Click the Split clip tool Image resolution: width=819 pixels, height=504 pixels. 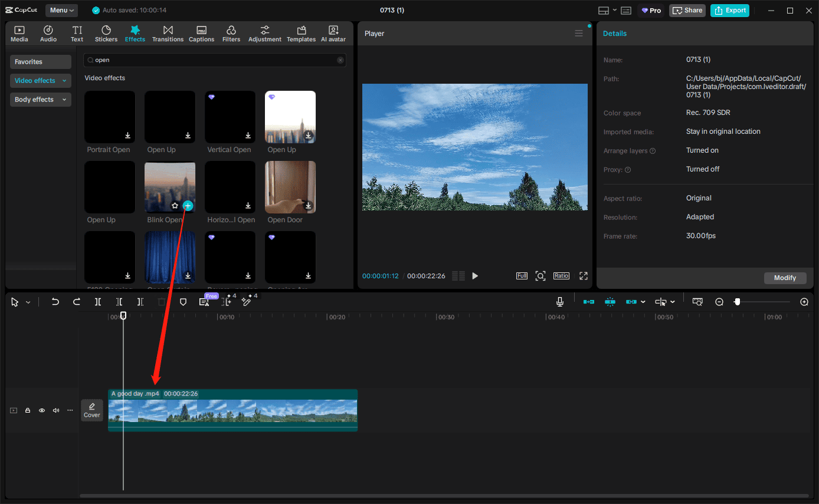[98, 302]
